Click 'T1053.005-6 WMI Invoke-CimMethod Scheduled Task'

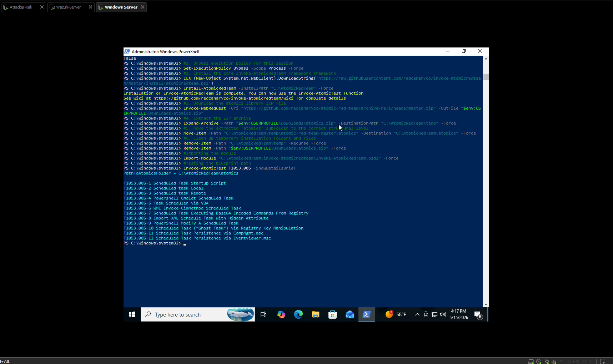click(182, 208)
